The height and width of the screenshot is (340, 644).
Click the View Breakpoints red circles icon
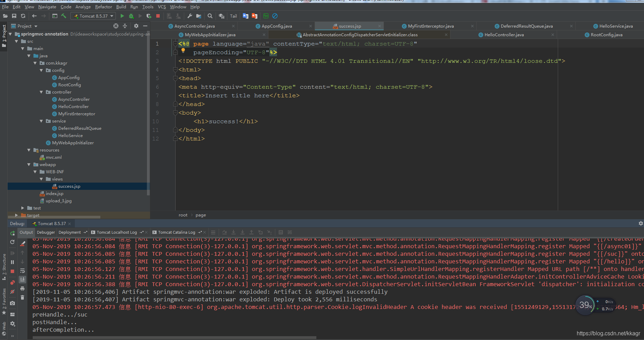pos(12,283)
